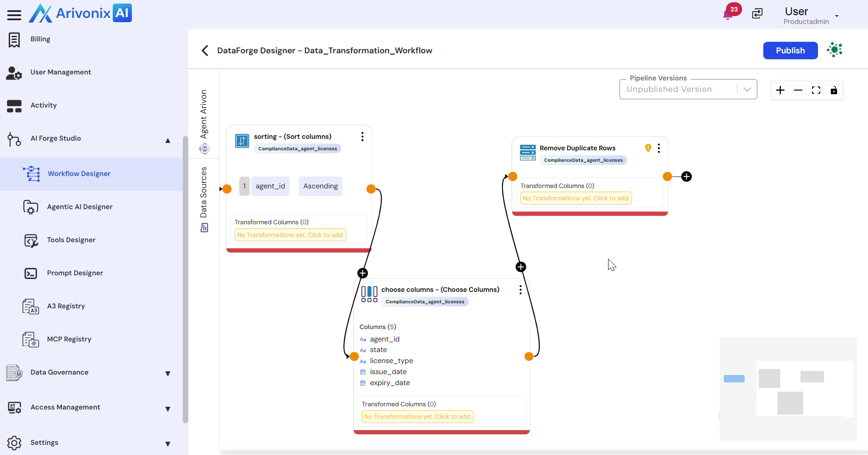Open the Agentic AI Designer page
This screenshot has width=868, height=455.
(79, 207)
